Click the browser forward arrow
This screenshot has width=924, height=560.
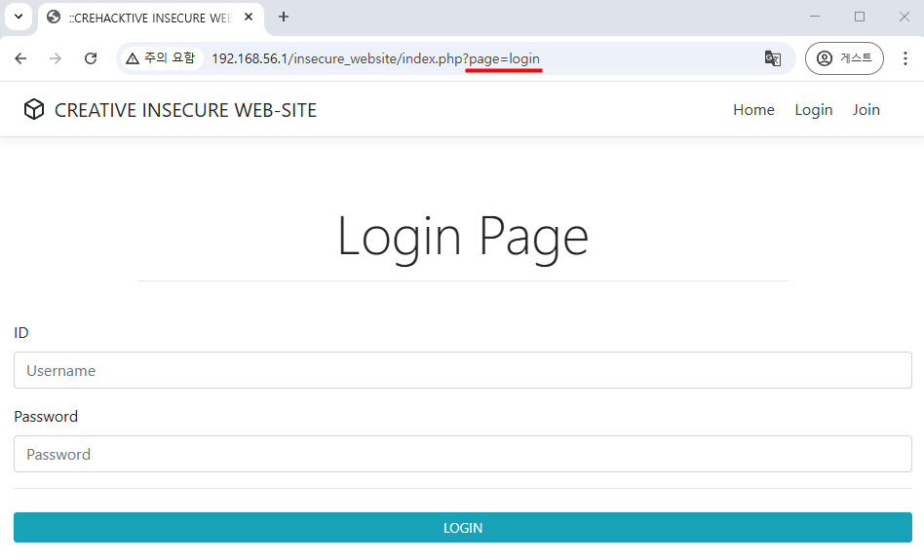click(56, 58)
